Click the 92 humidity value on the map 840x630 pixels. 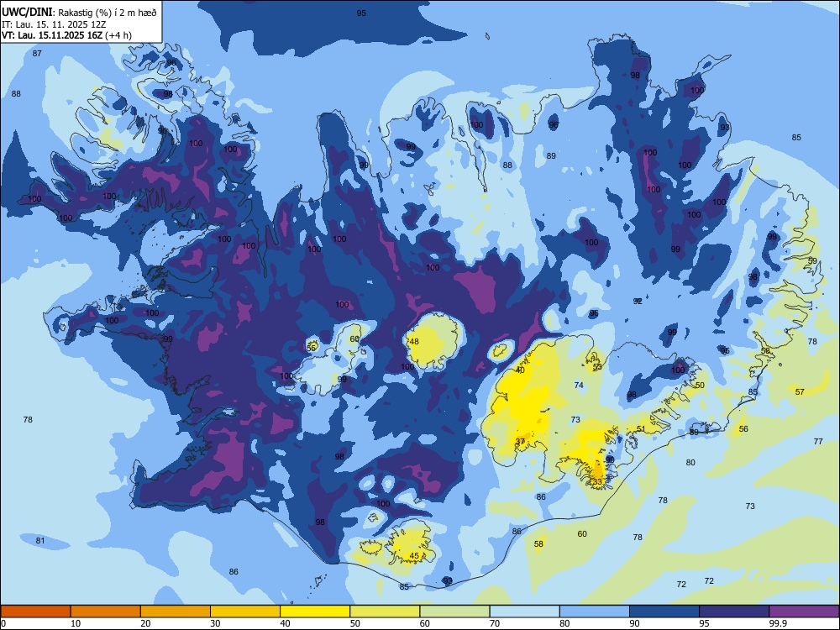click(638, 301)
